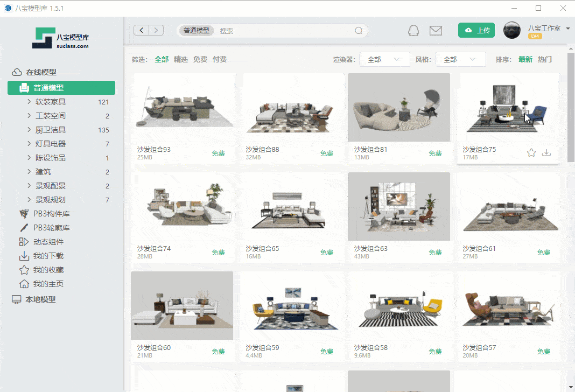Download 沙发组合75 with the download icon

point(546,153)
